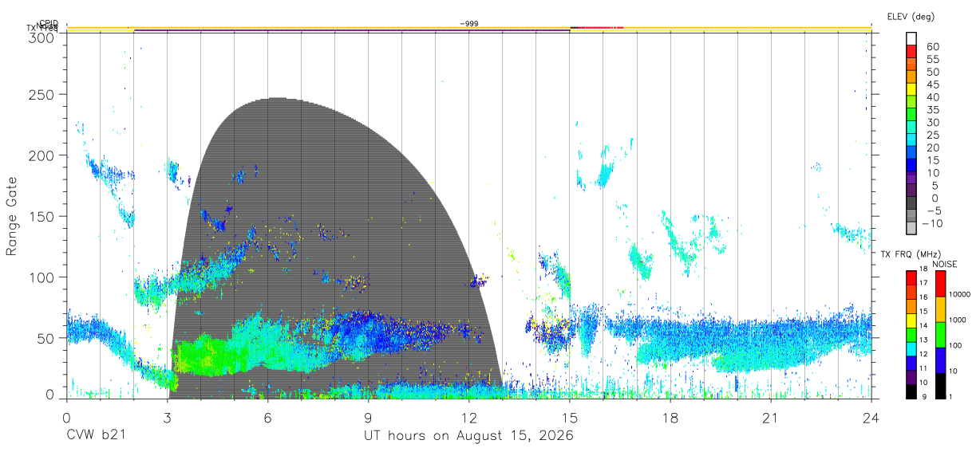This screenshot has height=452, width=980.
Task: Click the 18 hour tick on UT axis
Action: pyautogui.click(x=670, y=417)
